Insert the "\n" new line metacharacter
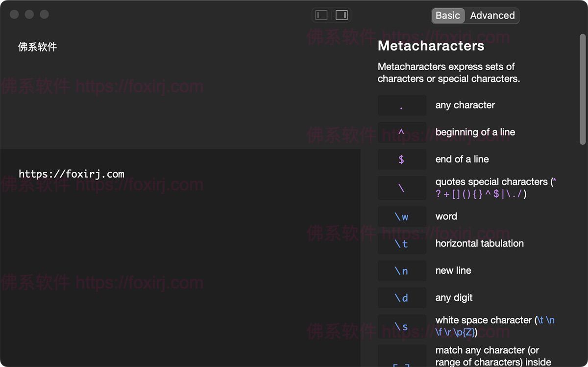This screenshot has width=588, height=367. tap(402, 270)
